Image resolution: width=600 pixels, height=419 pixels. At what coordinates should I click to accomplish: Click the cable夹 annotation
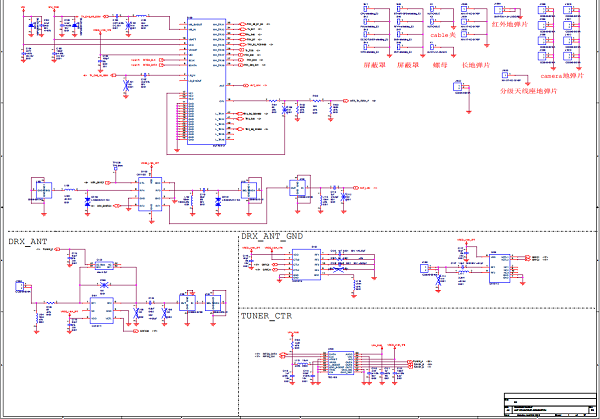click(442, 35)
